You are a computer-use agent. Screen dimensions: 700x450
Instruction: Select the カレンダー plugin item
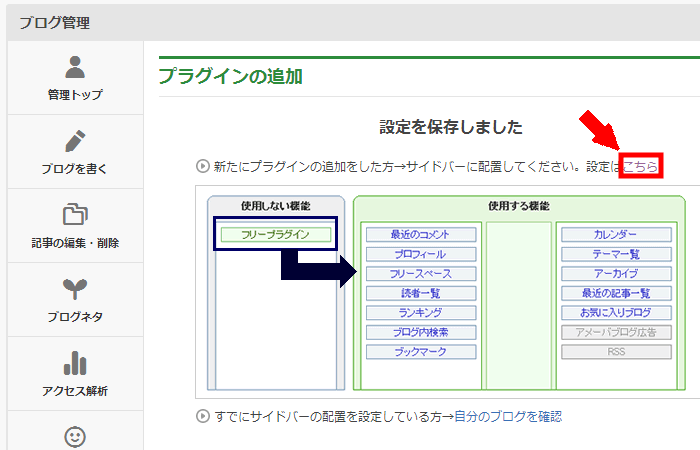click(616, 234)
